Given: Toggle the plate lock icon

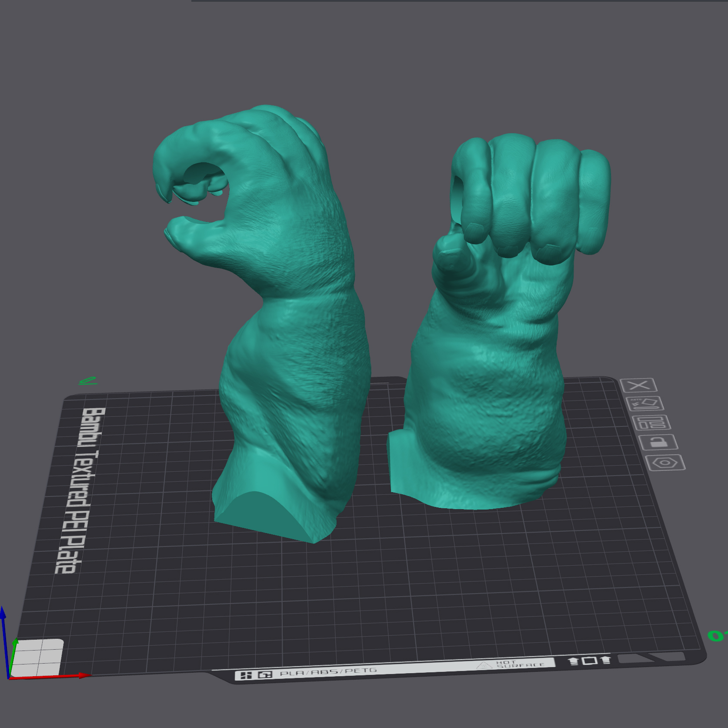Looking at the screenshot, I should click(x=658, y=442).
